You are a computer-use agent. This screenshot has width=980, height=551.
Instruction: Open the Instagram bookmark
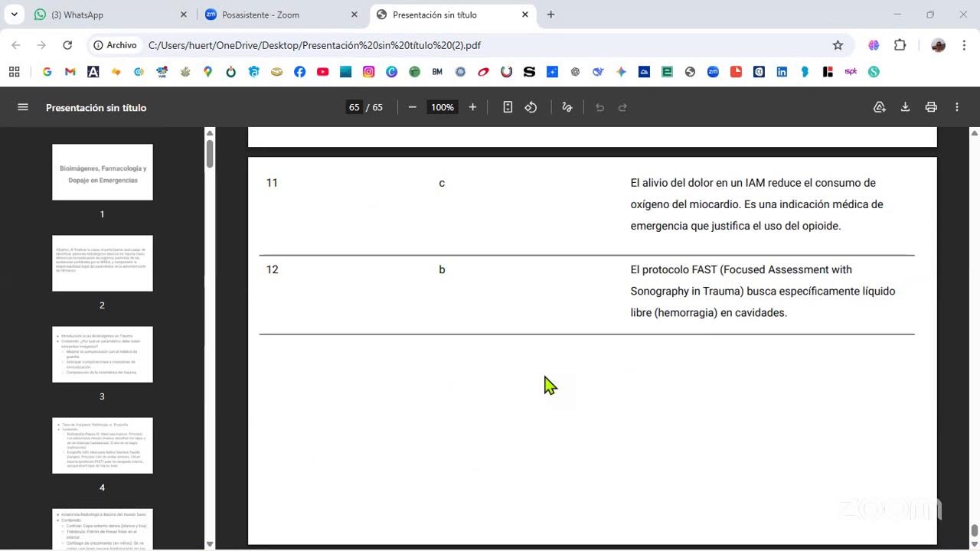pos(368,72)
